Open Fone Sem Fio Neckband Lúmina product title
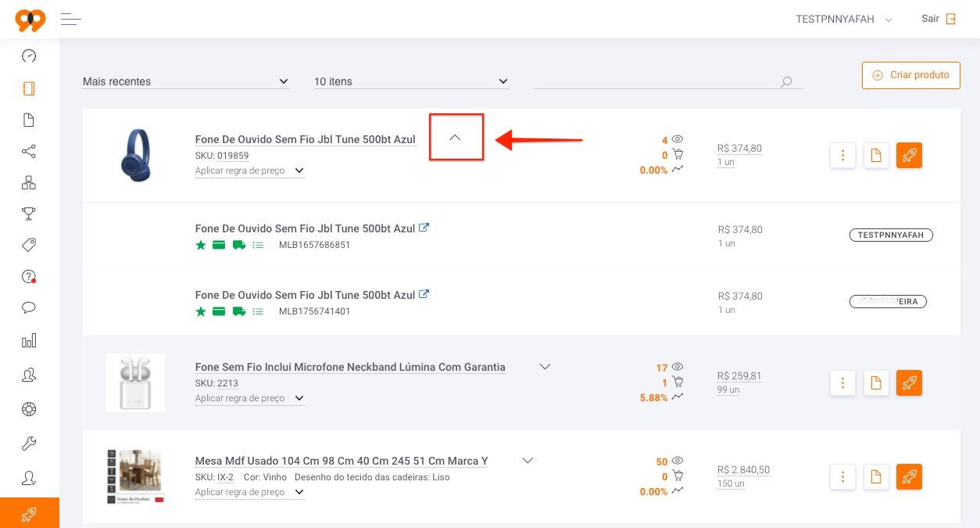 (350, 367)
